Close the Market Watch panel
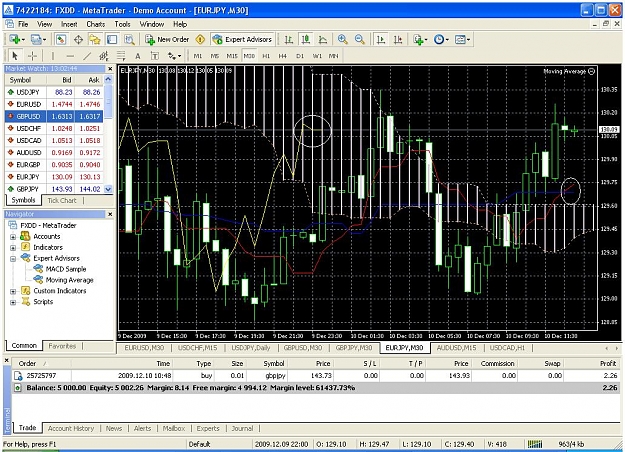The image size is (625, 452). click(110, 69)
